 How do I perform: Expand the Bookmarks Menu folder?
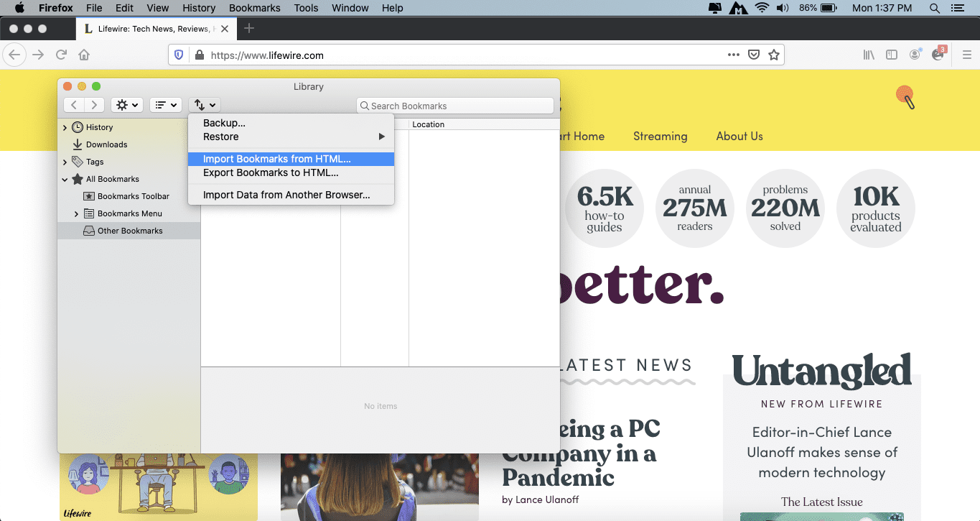click(x=76, y=213)
